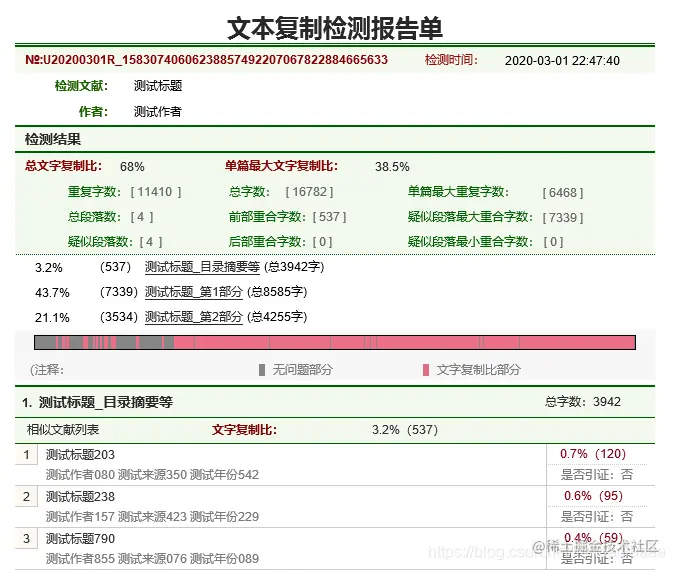Click the 总字数：3942 label

point(582,402)
